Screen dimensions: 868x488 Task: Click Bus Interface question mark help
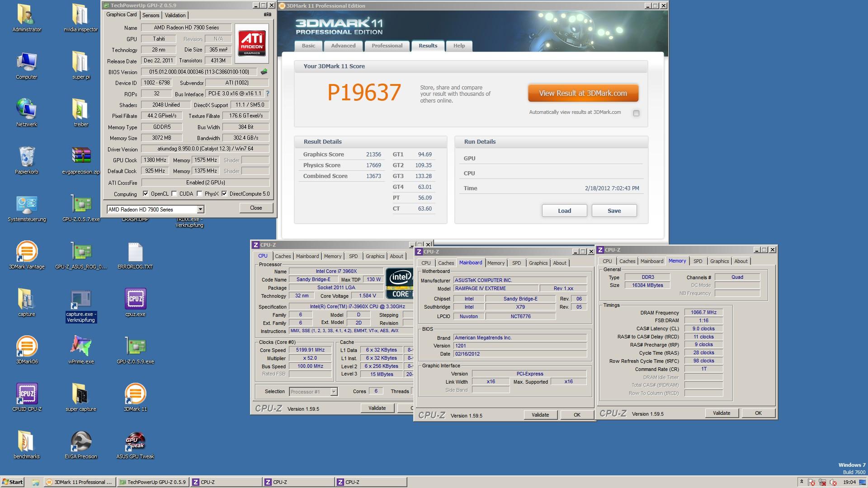point(268,94)
